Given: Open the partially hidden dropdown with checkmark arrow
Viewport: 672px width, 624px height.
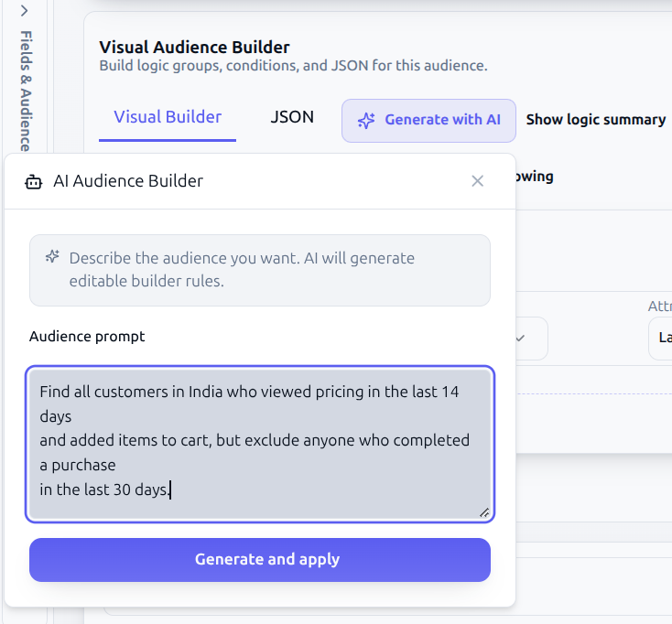Looking at the screenshot, I should (531, 339).
